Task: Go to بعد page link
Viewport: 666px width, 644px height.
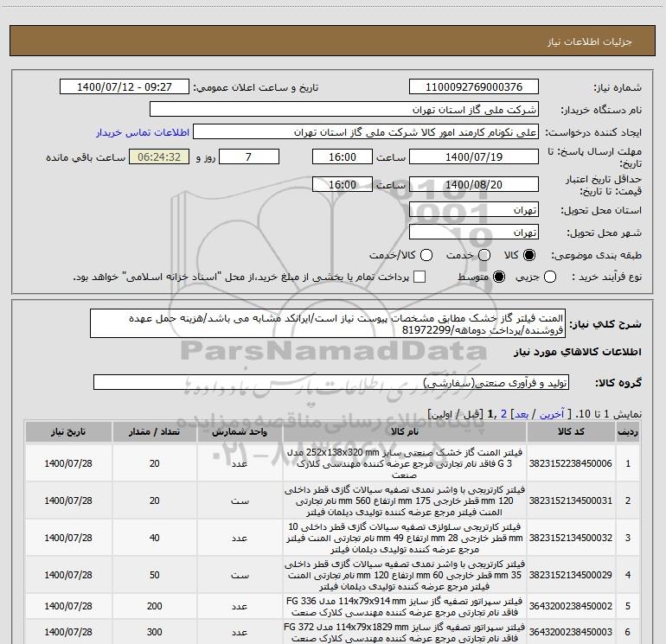Action: (x=522, y=414)
